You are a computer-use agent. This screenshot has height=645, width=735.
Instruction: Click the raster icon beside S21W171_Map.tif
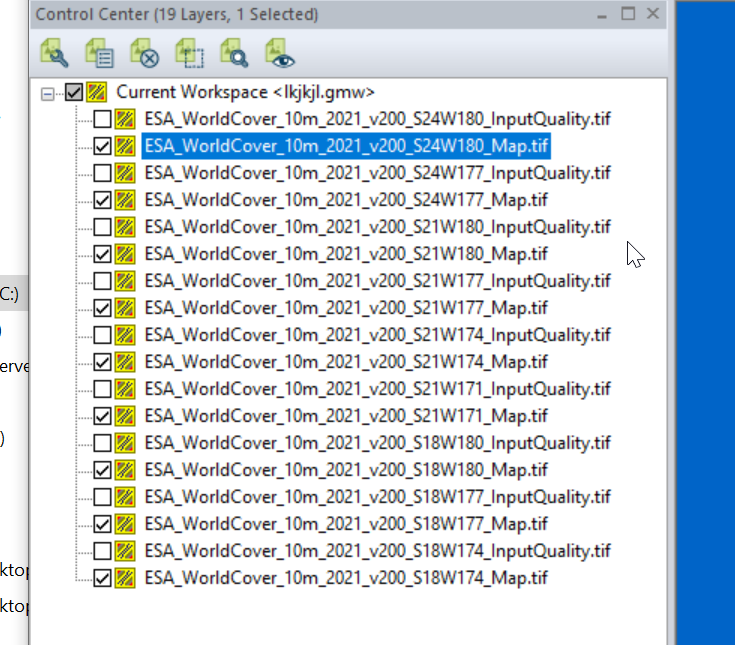pyautogui.click(x=125, y=415)
